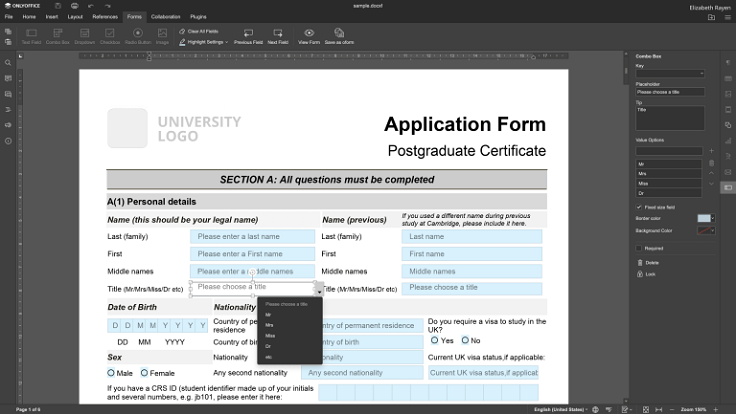Open the Border color swatch
Image resolution: width=736 pixels, height=414 pixels.
coord(705,218)
